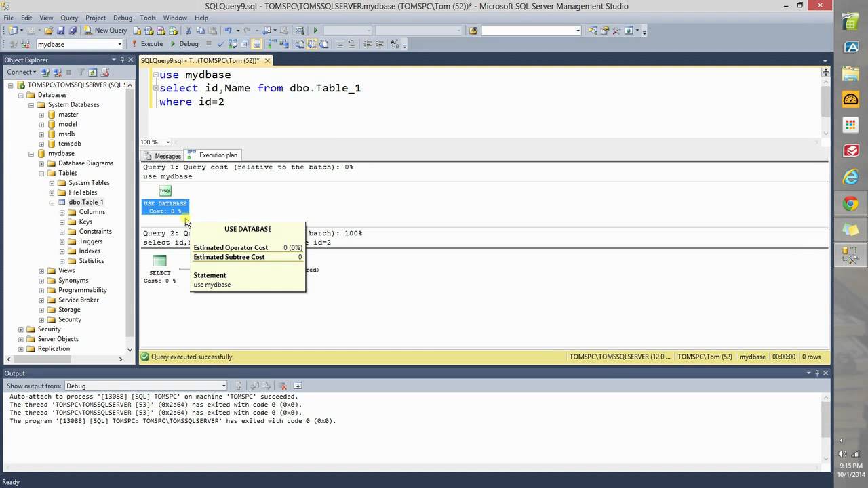Click Execute in the SQL editor toolbar
This screenshot has width=868, height=488.
pyautogui.click(x=146, y=44)
